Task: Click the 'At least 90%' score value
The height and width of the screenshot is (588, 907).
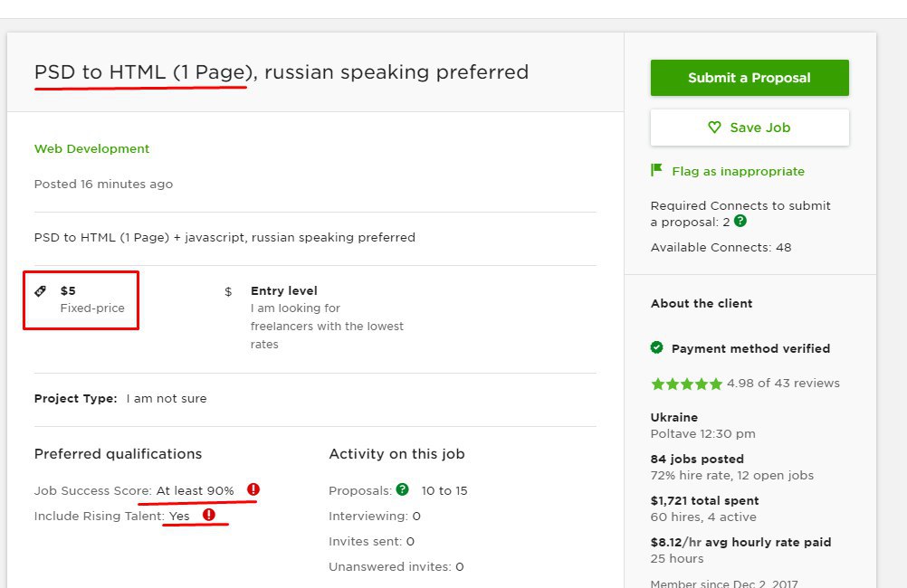Action: (195, 491)
